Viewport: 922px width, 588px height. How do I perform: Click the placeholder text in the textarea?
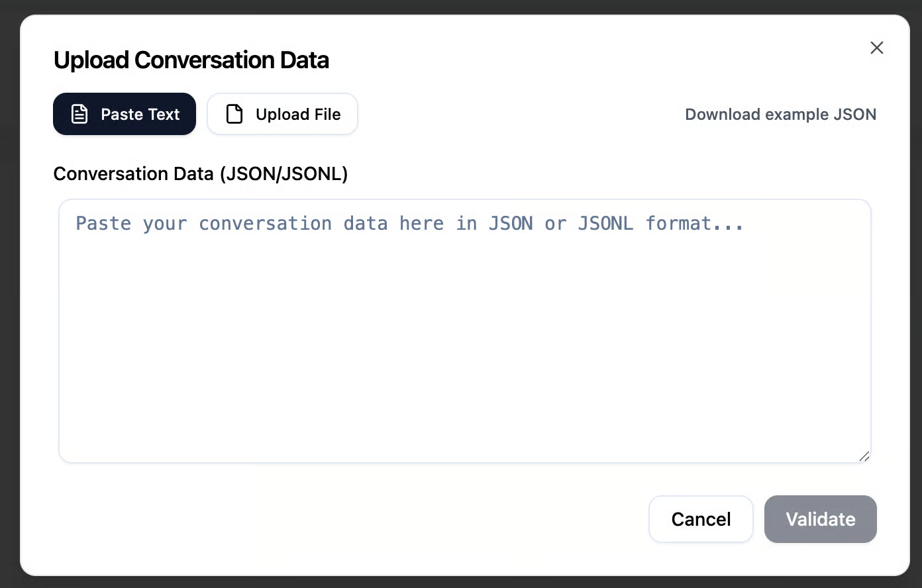tap(409, 224)
